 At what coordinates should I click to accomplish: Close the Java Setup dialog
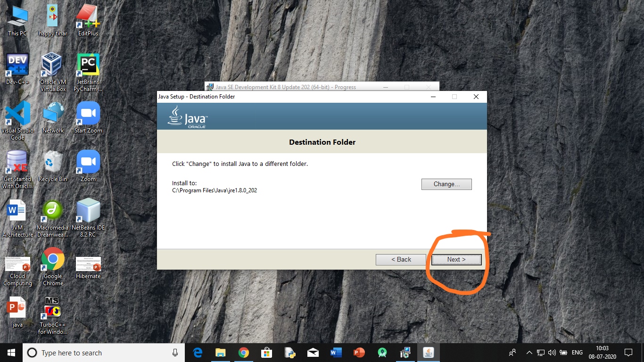click(476, 97)
